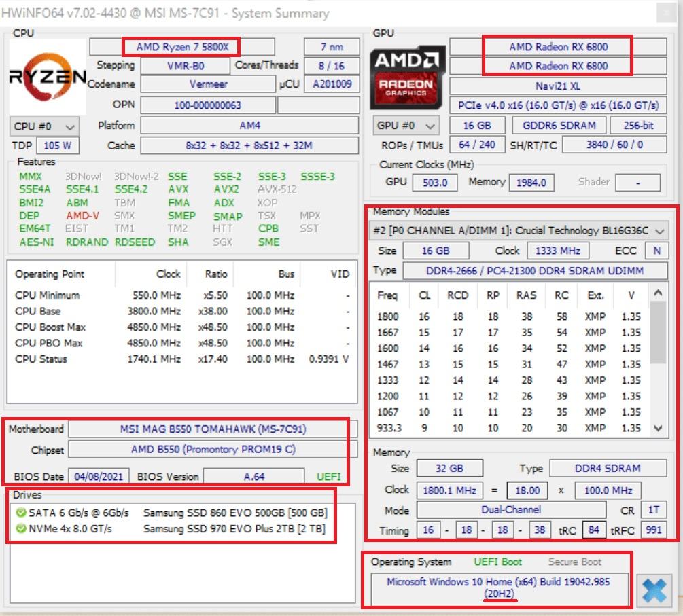683x616 pixels.
Task: Select the 933.3 frequency timing row
Action: coord(509,428)
